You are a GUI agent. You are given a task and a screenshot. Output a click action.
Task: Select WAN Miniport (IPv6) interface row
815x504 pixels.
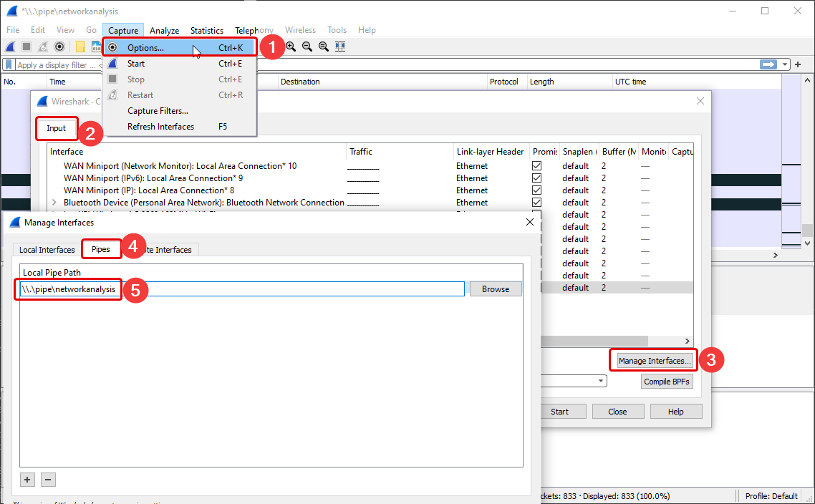370,178
